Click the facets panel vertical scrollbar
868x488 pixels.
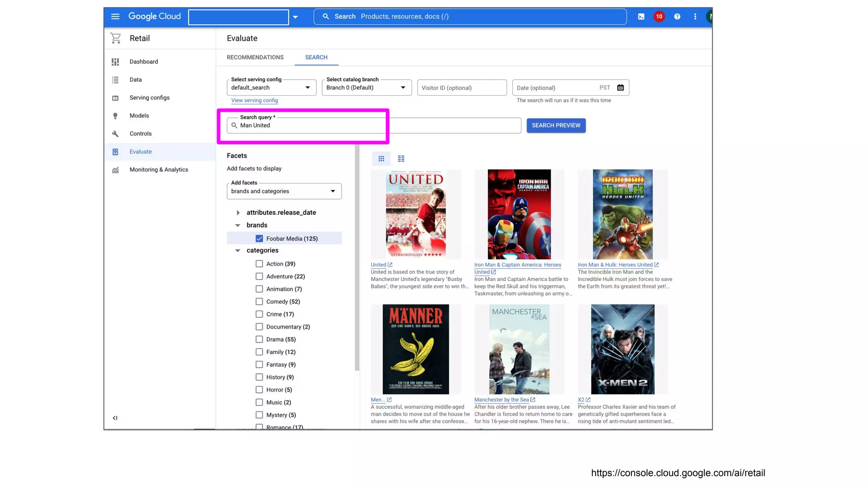[x=357, y=257]
